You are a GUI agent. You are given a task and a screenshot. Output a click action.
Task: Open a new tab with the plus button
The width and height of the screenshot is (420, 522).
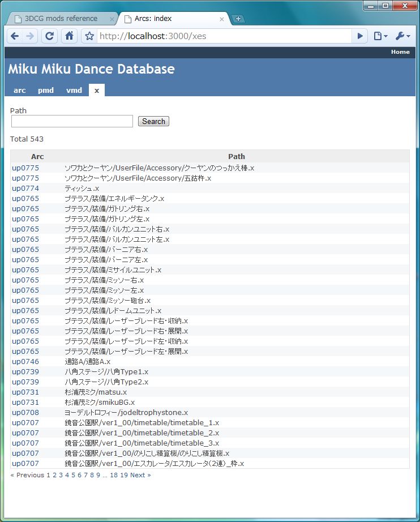[x=238, y=19]
